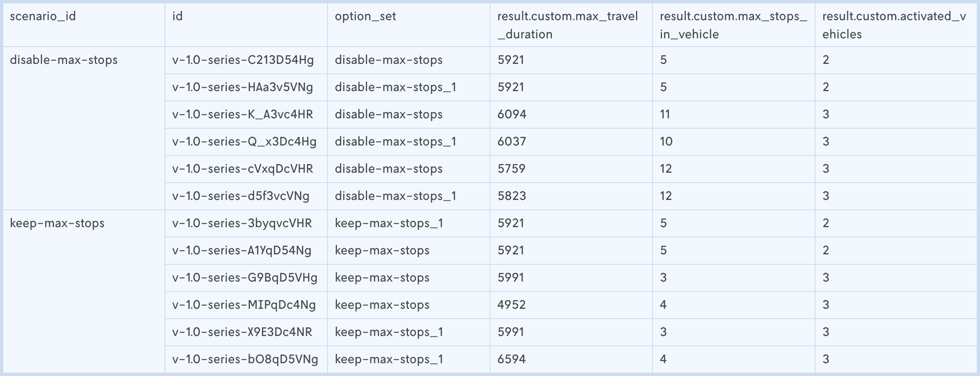Click travel duration 5921 in A1YqD54Ng row

(511, 251)
